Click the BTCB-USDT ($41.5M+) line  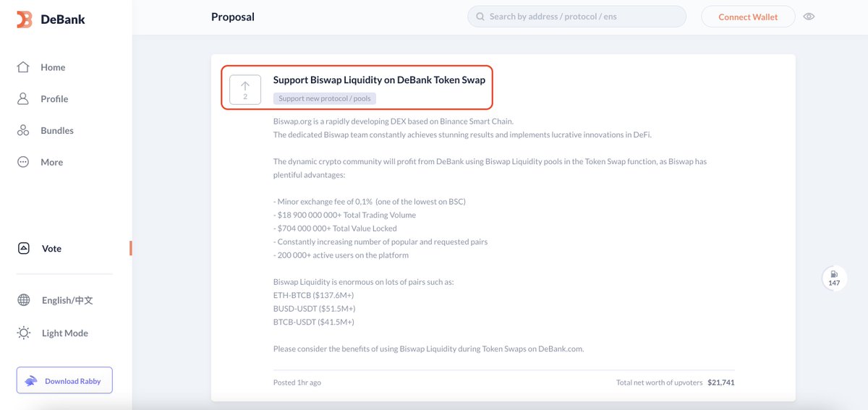pos(314,322)
